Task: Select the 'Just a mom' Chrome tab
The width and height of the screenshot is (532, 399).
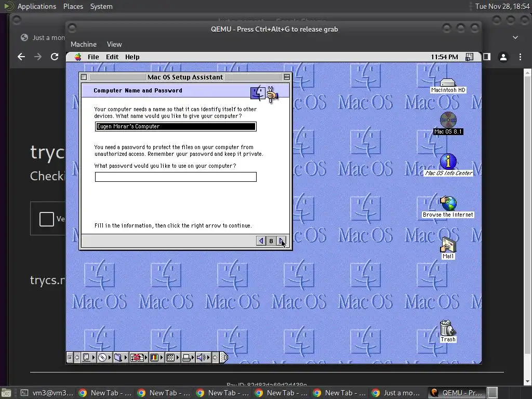Action: point(43,37)
